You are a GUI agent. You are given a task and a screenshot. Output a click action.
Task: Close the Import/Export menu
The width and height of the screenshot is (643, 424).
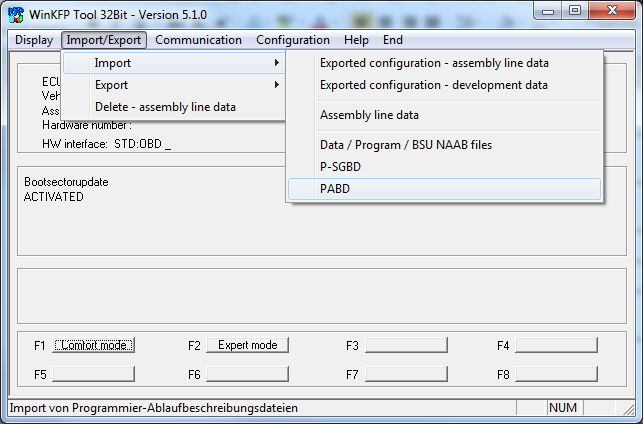(104, 40)
